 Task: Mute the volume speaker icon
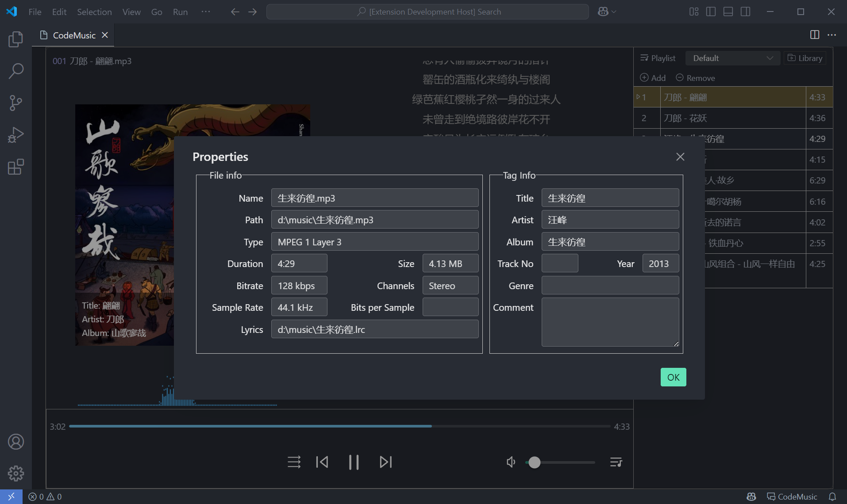coord(511,462)
